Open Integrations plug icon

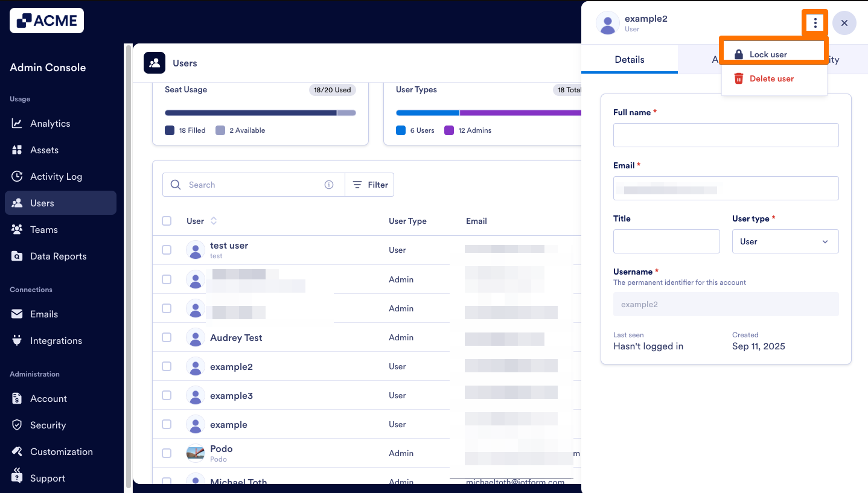17,341
